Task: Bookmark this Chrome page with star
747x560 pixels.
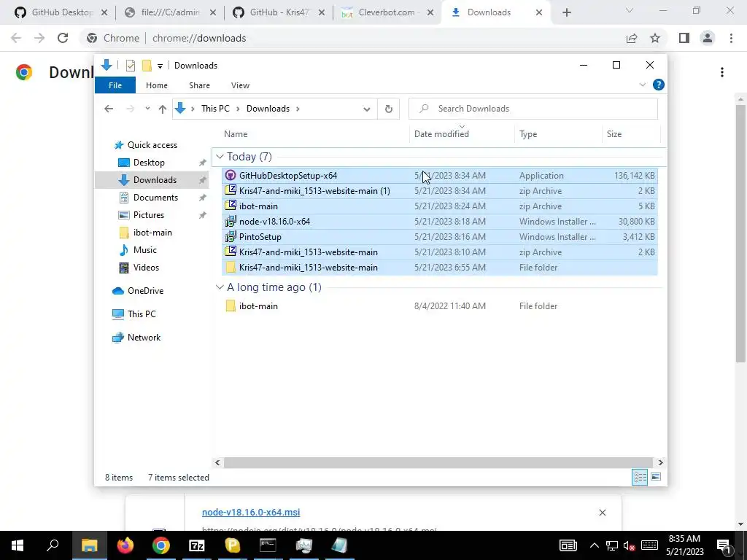Action: click(x=655, y=38)
